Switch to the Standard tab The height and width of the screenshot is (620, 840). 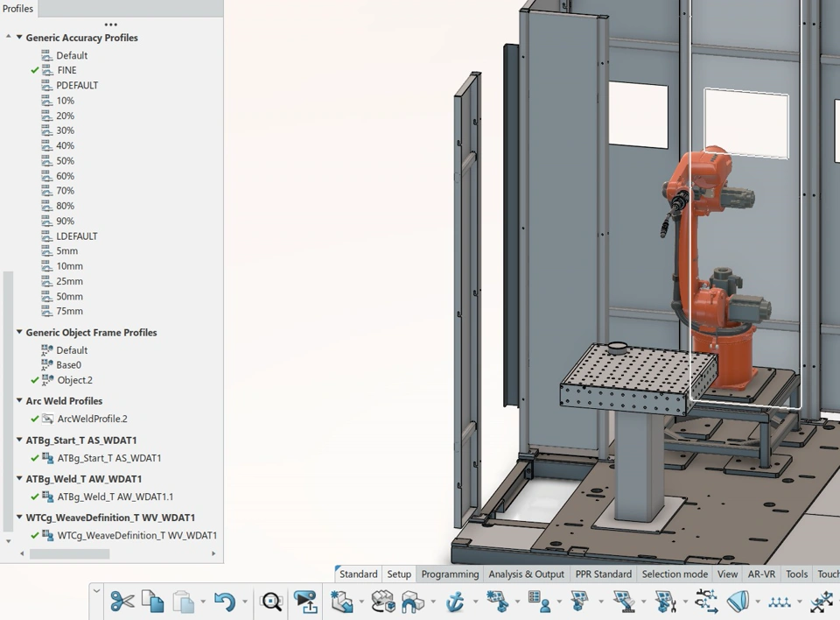point(359,574)
